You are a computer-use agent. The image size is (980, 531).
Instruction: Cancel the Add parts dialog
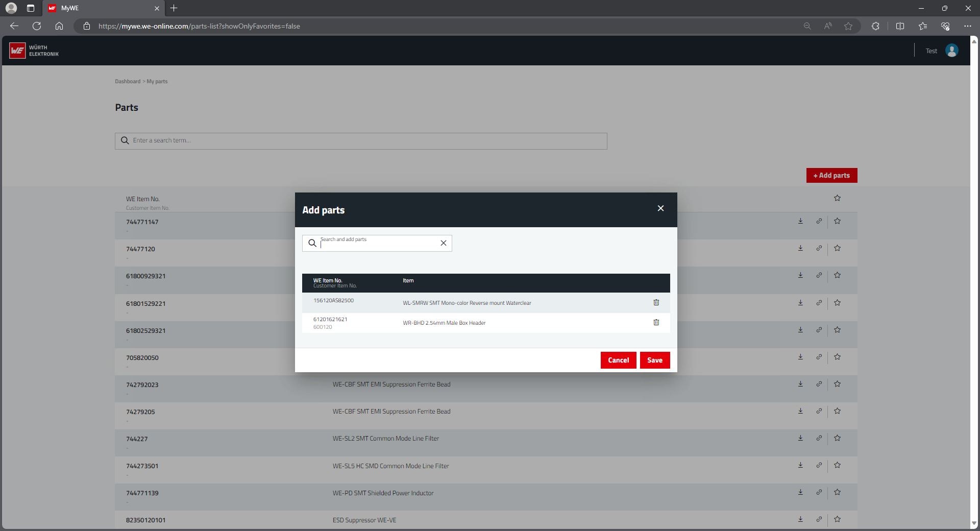pyautogui.click(x=618, y=360)
